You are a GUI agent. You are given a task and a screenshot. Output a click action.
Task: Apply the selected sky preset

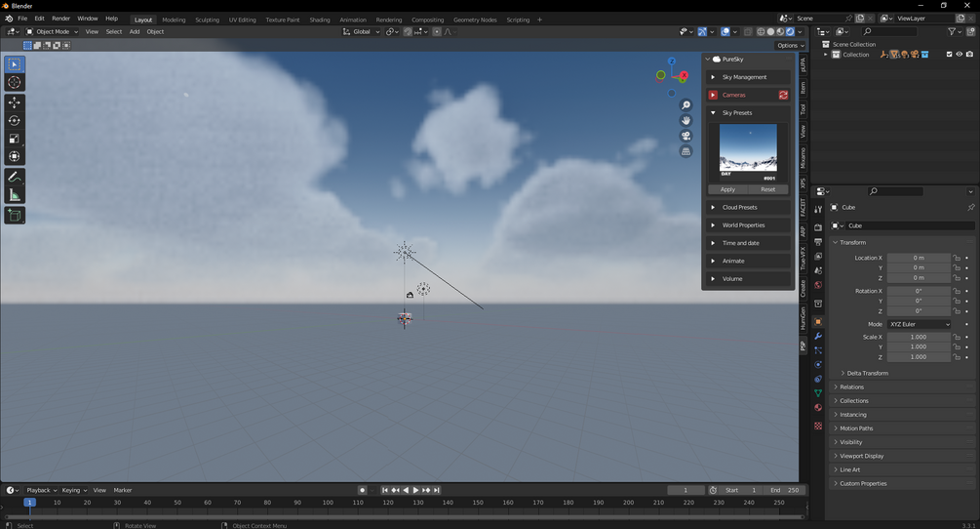click(x=727, y=189)
